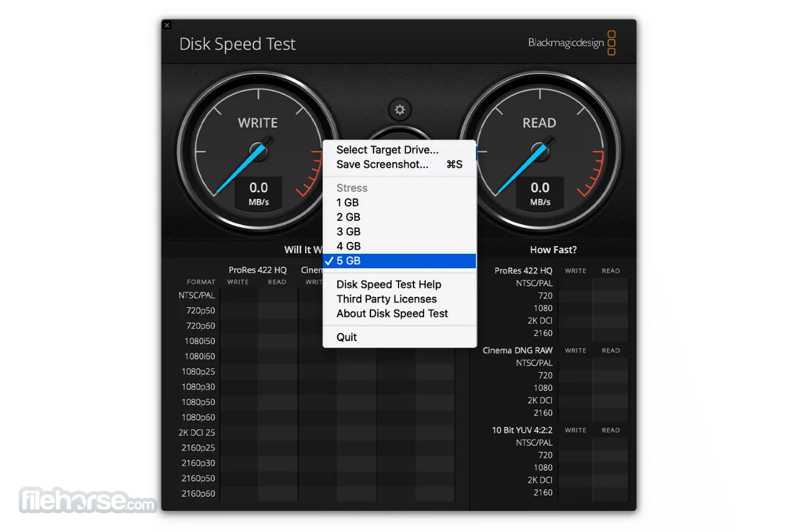Click the 720p60 format row
The image size is (797, 532).
point(200,326)
